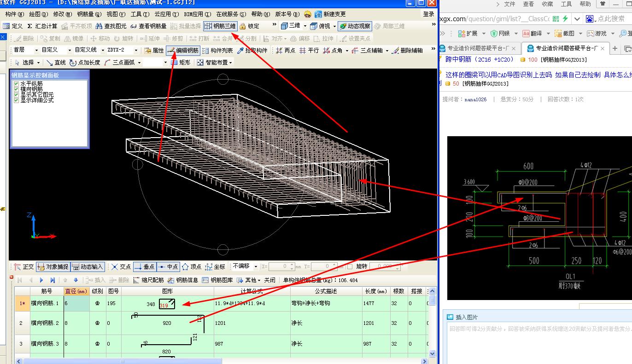The width and height of the screenshot is (632, 364).
Task: Open 构件(N) menu
Action: click(x=14, y=14)
